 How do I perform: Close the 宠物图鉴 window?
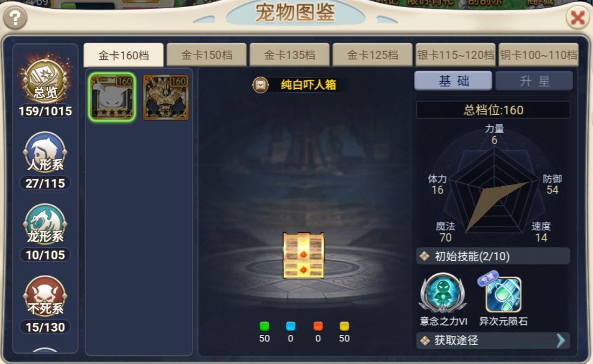pos(578,18)
